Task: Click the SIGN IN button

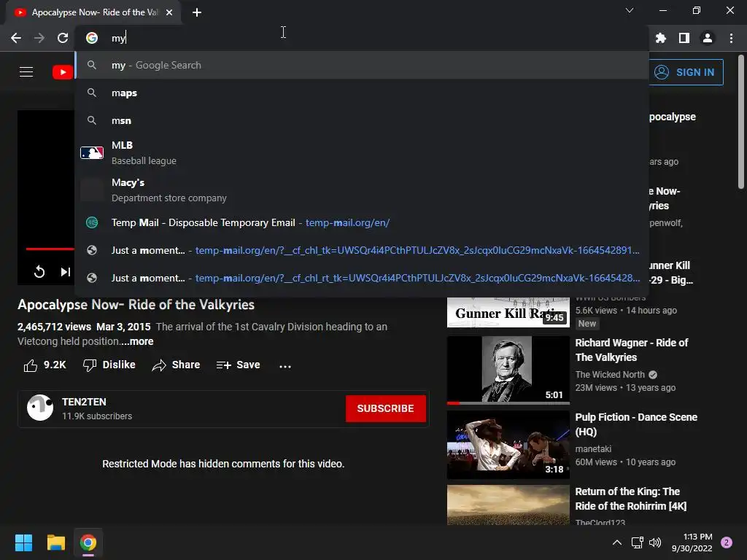Action: tap(686, 72)
